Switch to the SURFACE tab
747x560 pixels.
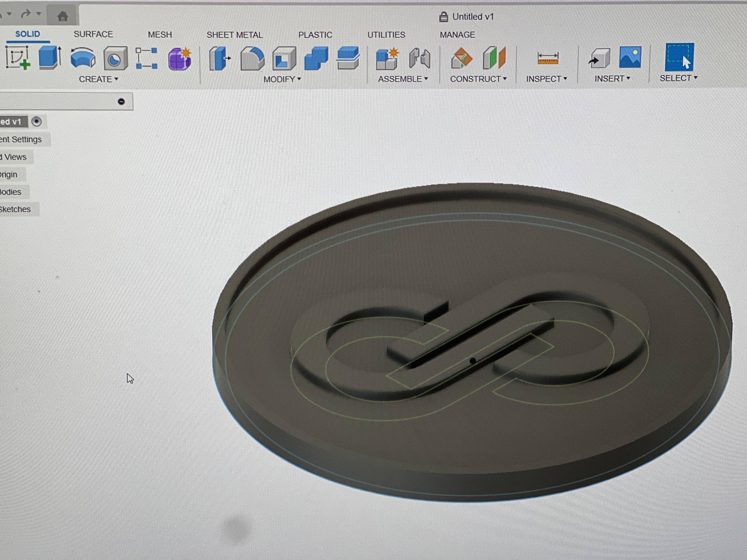pyautogui.click(x=93, y=34)
